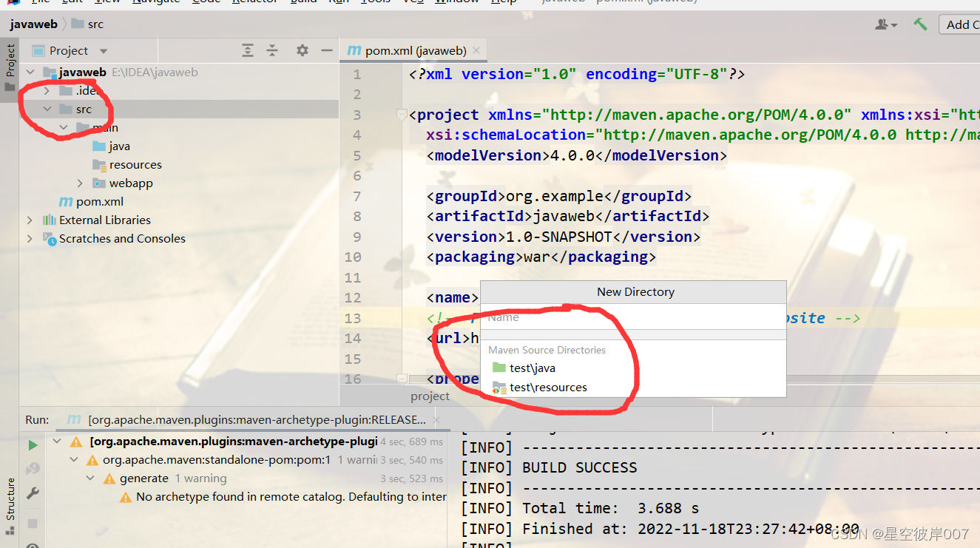Open Project panel settings gear
Screen dimensions: 980x548
302,50
